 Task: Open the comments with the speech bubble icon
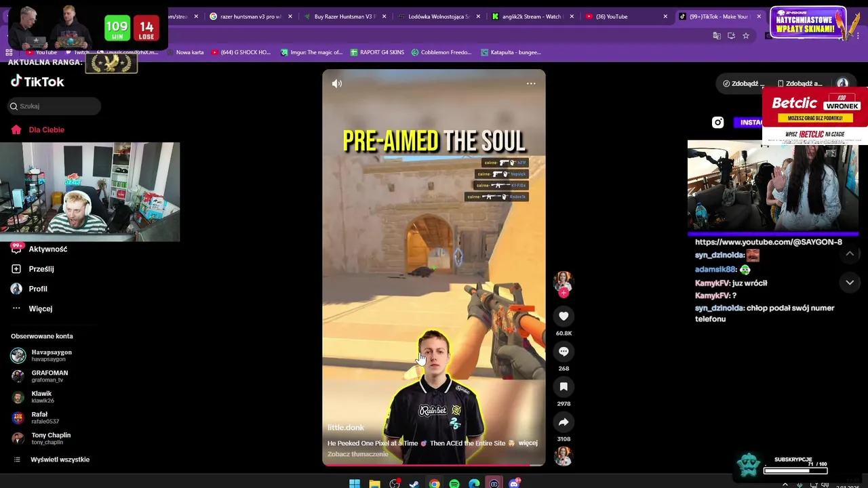564,351
